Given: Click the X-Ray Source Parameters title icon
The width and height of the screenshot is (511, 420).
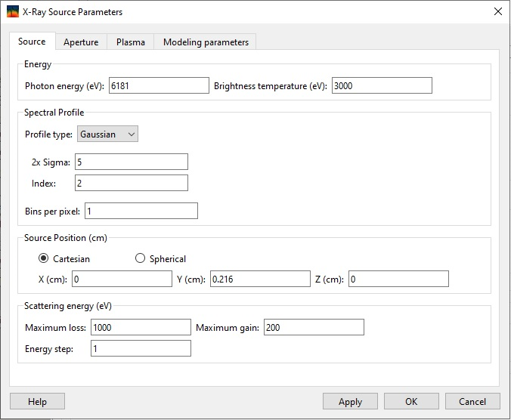Looking at the screenshot, I should pos(13,12).
